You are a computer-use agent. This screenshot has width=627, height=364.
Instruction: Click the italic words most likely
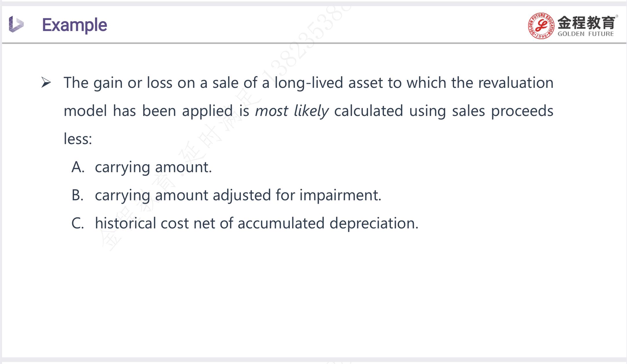click(x=292, y=111)
